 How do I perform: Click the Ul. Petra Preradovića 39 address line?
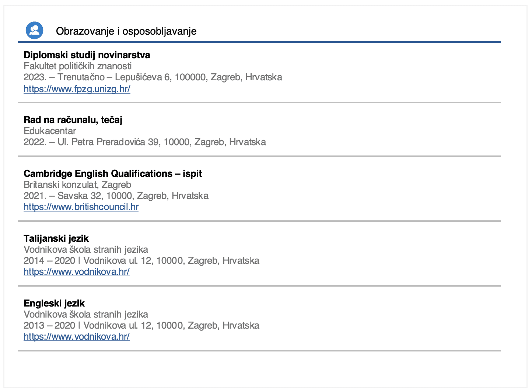(145, 142)
